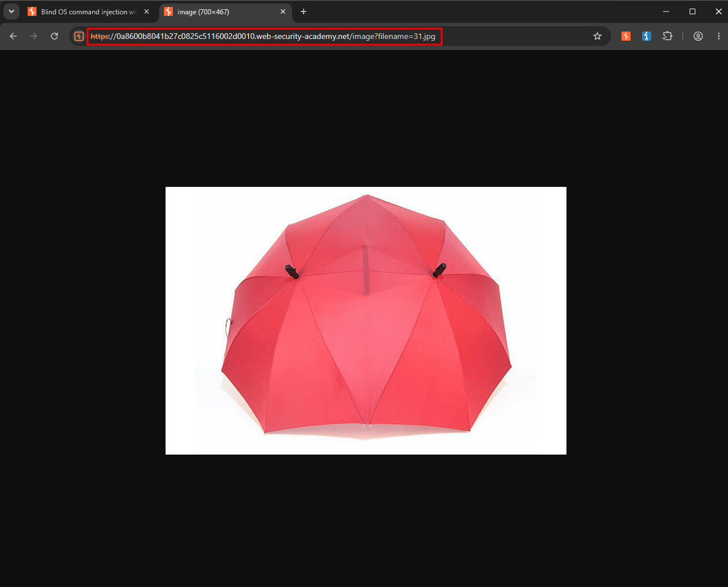728x587 pixels.
Task: Bookmark this page with star icon
Action: (597, 36)
